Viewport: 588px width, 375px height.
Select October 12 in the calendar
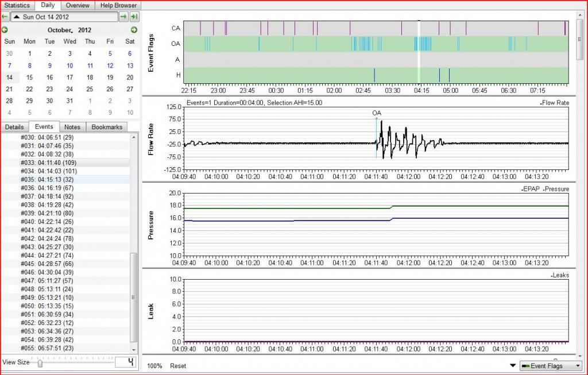(x=110, y=65)
